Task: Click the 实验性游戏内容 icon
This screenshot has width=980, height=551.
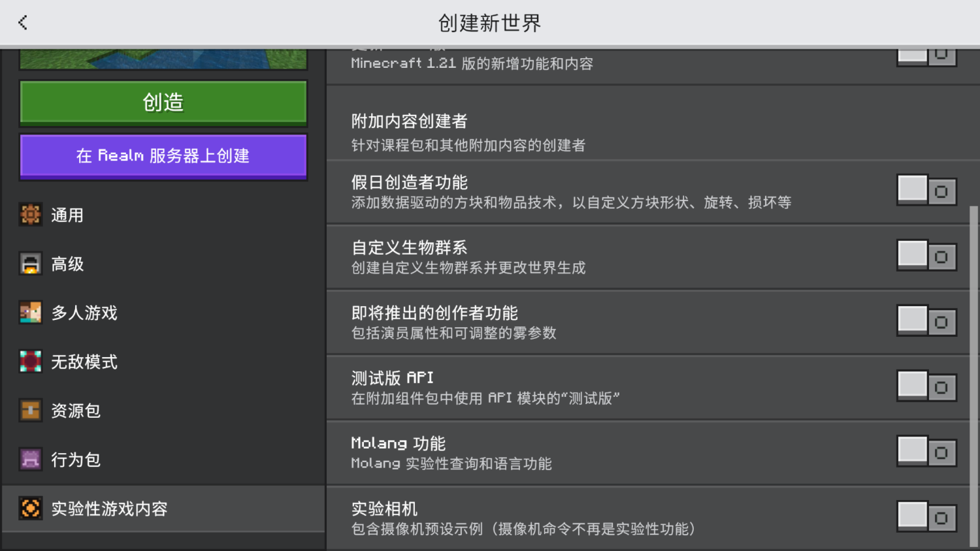Action: [30, 509]
